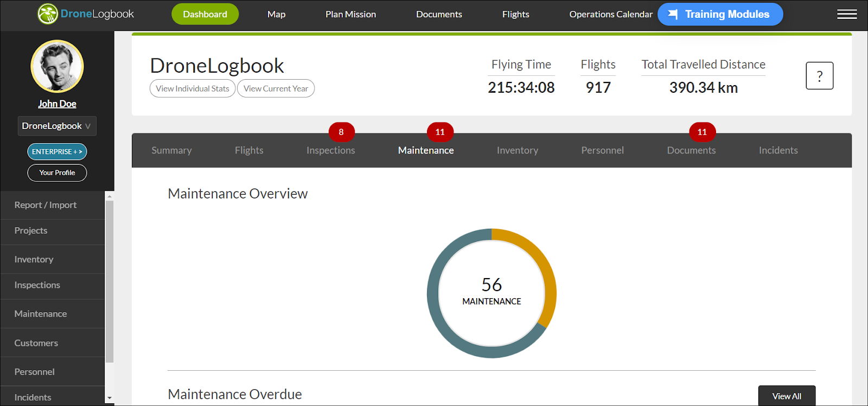Open Plan Mission in the top navigation
This screenshot has height=406, width=868.
tap(350, 14)
